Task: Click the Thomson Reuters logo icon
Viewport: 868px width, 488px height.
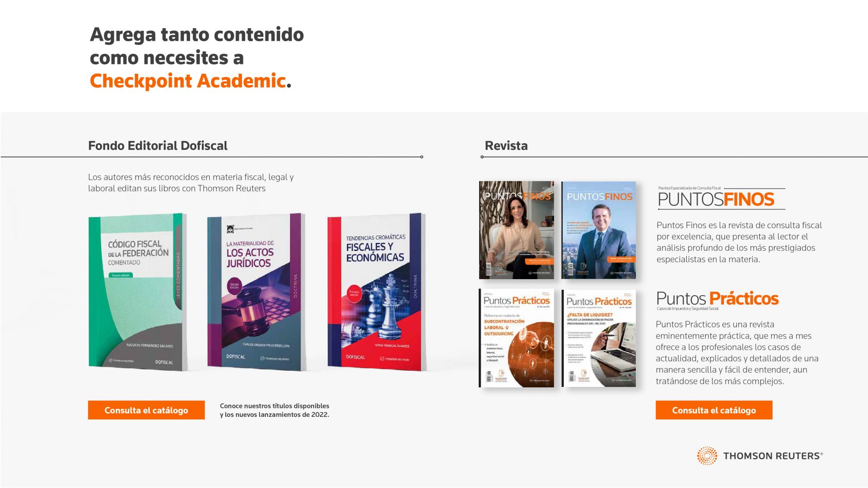Action: (x=707, y=456)
